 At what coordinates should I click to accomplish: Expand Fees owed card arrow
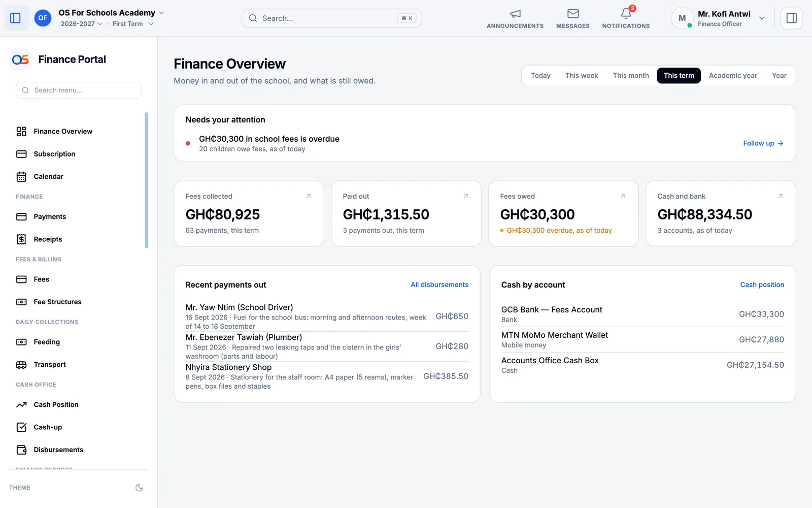[623, 196]
